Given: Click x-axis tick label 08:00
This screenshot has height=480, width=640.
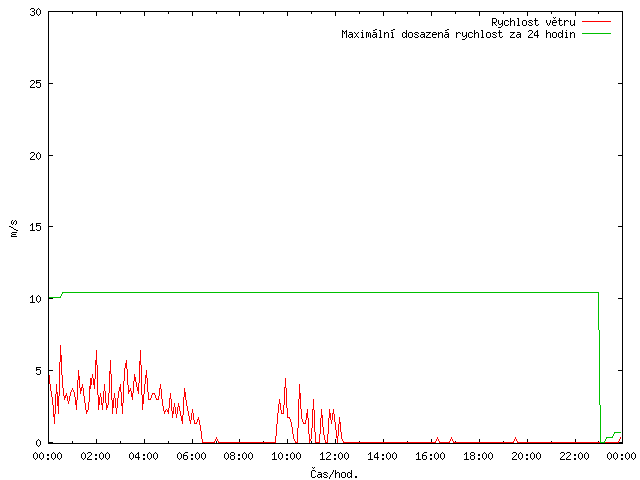Looking at the screenshot, I should pos(239,456).
